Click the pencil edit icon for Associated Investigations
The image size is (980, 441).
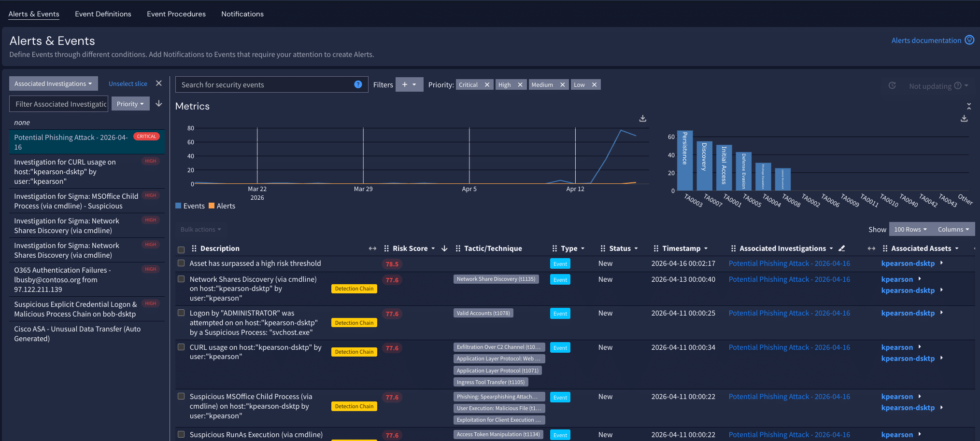tap(842, 248)
